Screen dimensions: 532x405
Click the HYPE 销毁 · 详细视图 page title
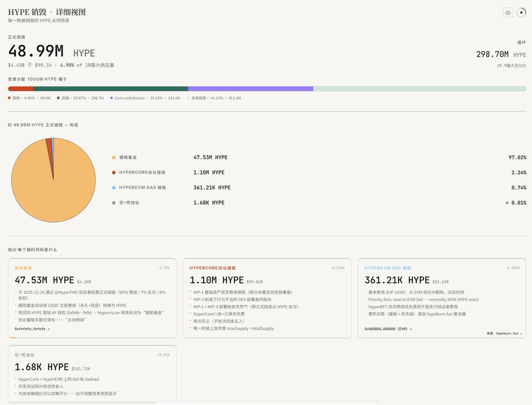pos(47,12)
